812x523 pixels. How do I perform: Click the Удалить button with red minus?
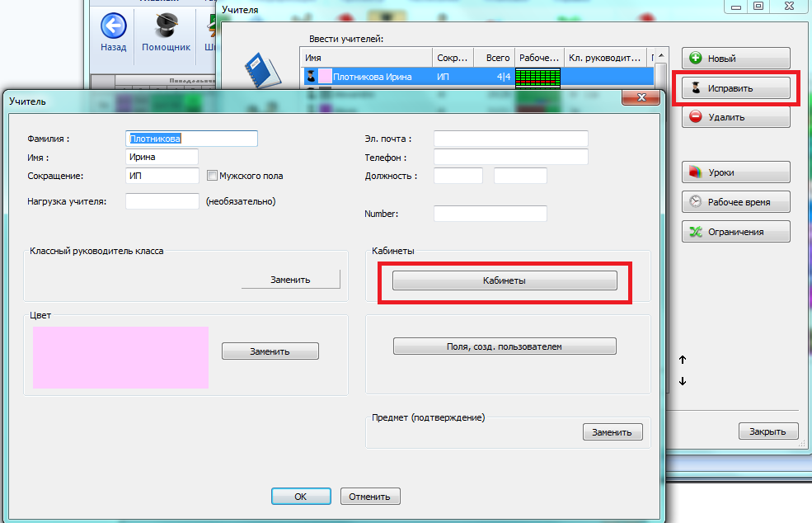pos(735,117)
